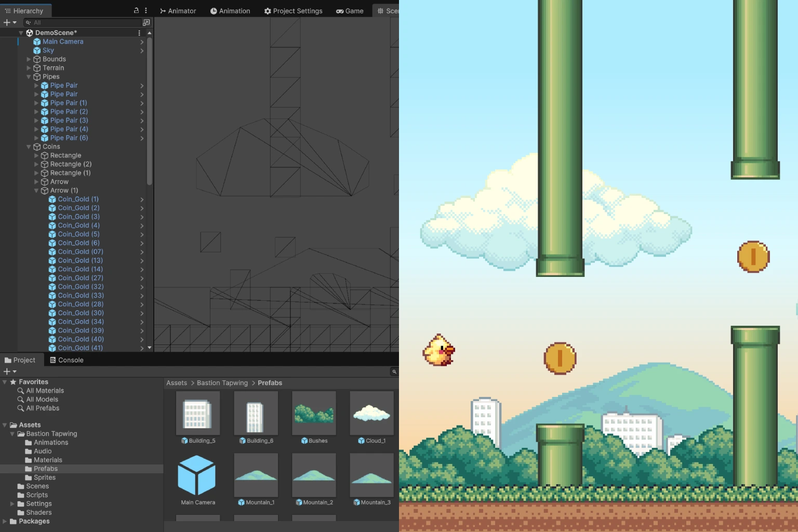Viewport: 798px width, 532px height.
Task: Open the DemoScene three-dot context menu
Action: [x=139, y=33]
